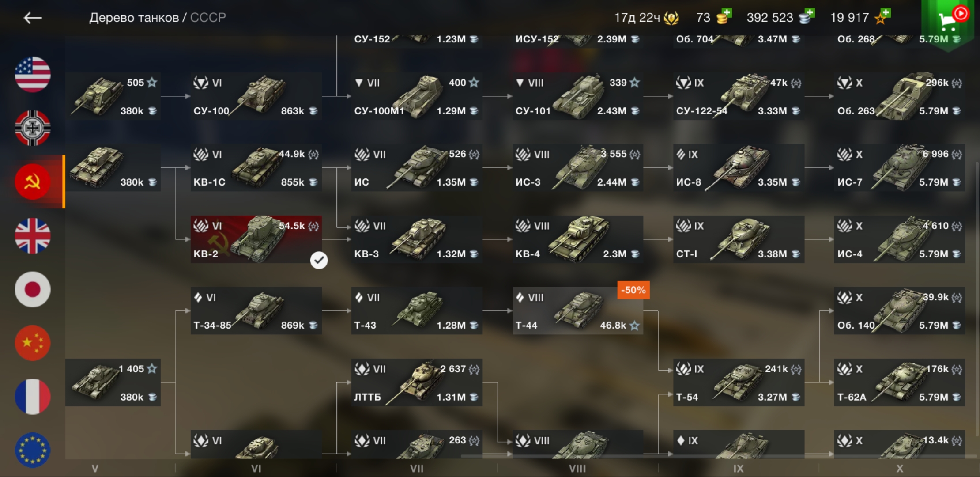The height and width of the screenshot is (477, 980).
Task: Click the -50% discount badge
Action: [633, 290]
